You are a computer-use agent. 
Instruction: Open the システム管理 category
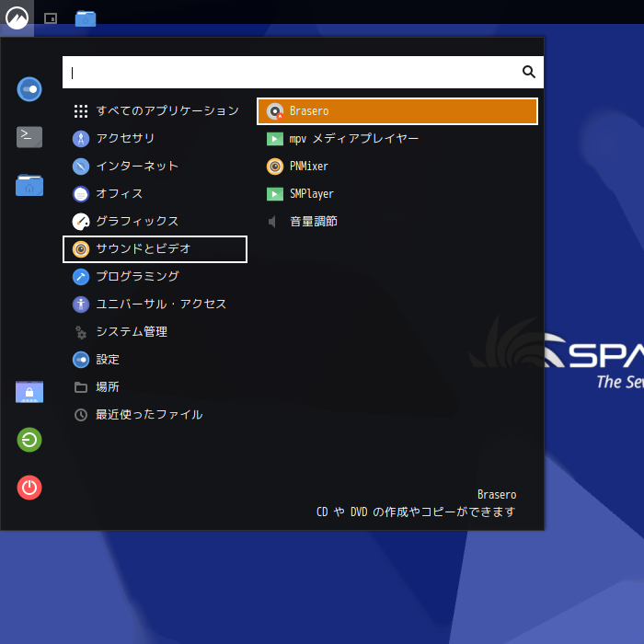[x=155, y=332]
